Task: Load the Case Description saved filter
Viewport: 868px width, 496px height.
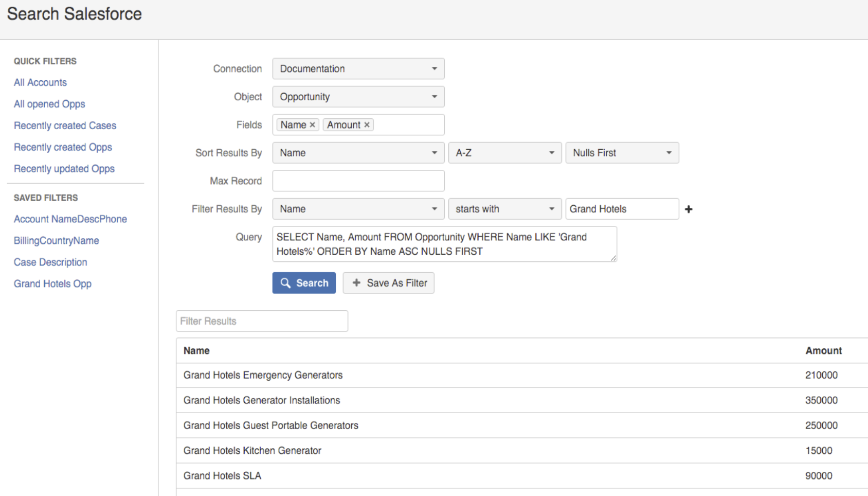Action: (50, 262)
